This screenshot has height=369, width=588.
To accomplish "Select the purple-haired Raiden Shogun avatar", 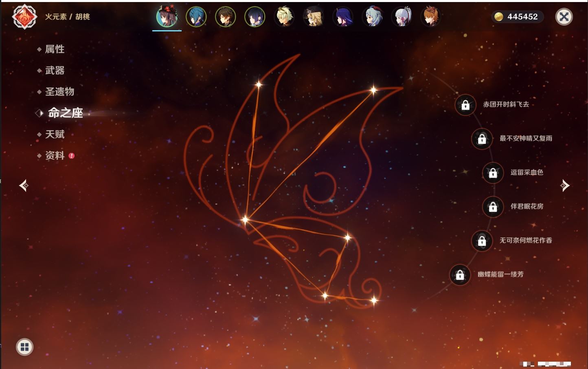I will click(343, 17).
